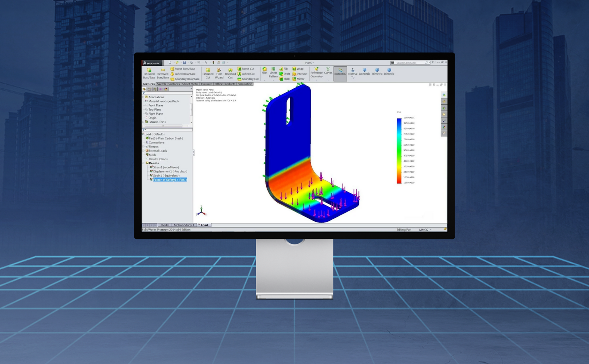Select Lofted Boss/Base command

coord(183,74)
